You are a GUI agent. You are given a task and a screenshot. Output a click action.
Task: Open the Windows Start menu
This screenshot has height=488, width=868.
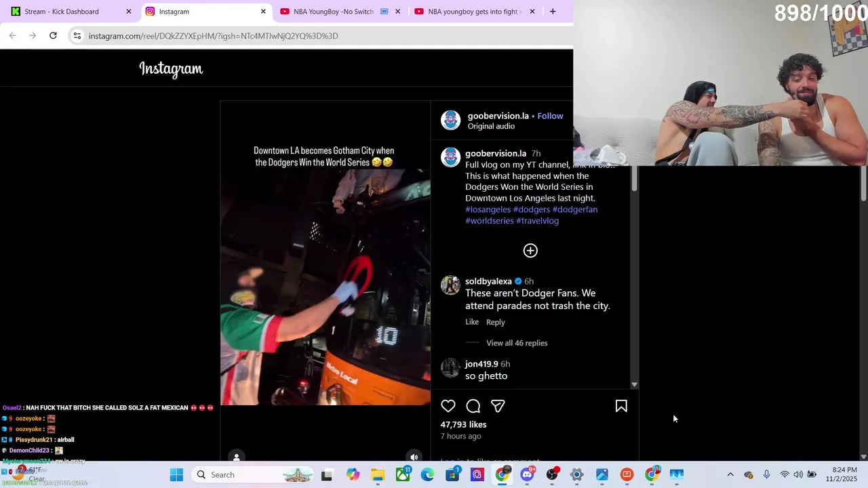pos(176,475)
